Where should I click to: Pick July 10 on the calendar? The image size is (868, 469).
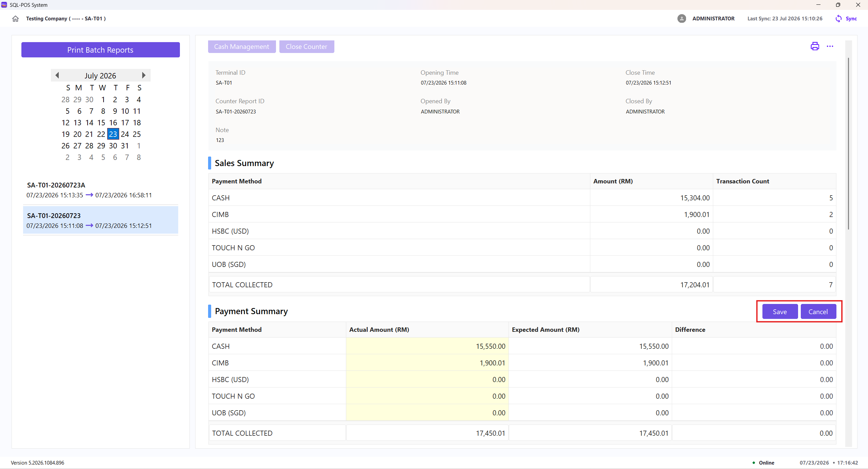[x=125, y=111]
